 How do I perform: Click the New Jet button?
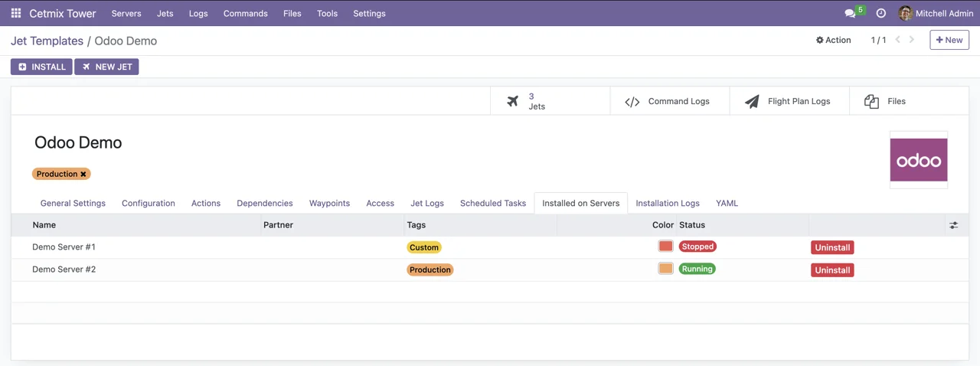tap(106, 67)
